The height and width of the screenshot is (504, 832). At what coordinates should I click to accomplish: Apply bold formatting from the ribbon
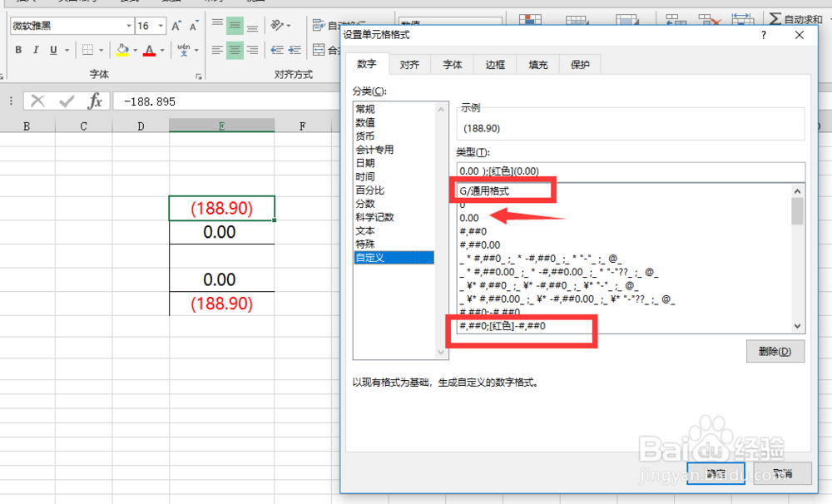click(18, 51)
